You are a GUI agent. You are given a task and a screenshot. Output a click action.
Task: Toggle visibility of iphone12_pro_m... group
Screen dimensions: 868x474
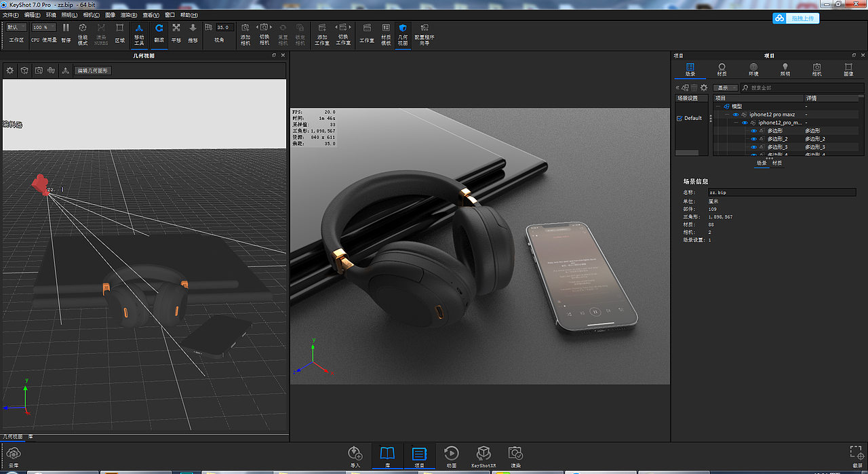click(745, 123)
